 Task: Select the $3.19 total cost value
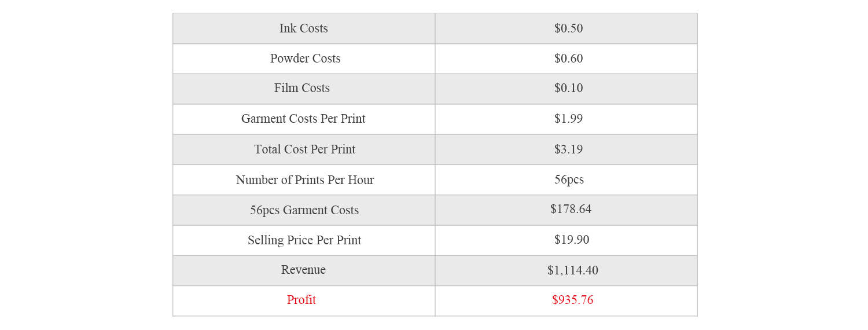point(568,149)
